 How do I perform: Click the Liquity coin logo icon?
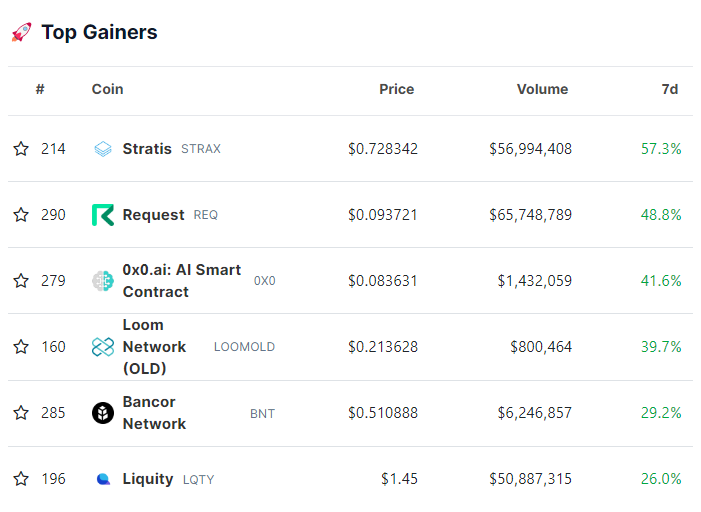(103, 479)
